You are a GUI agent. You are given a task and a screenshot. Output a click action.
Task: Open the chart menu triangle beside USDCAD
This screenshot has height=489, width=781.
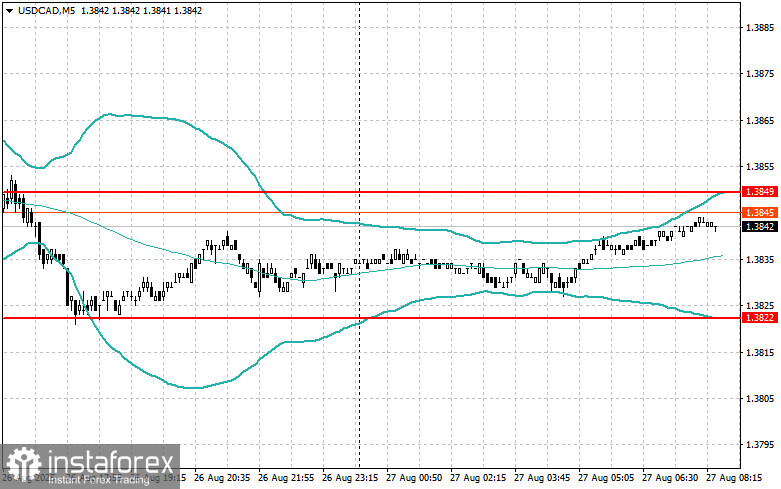(10, 10)
